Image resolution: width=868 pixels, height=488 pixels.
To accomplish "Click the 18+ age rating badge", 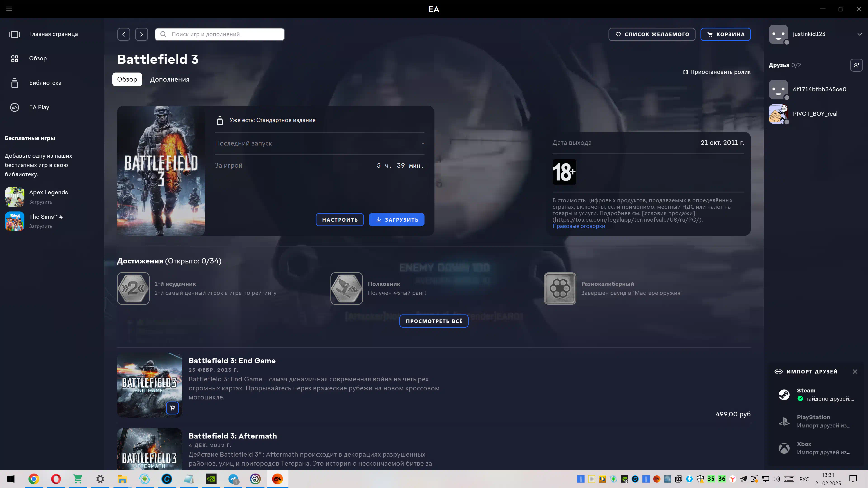I will [564, 172].
